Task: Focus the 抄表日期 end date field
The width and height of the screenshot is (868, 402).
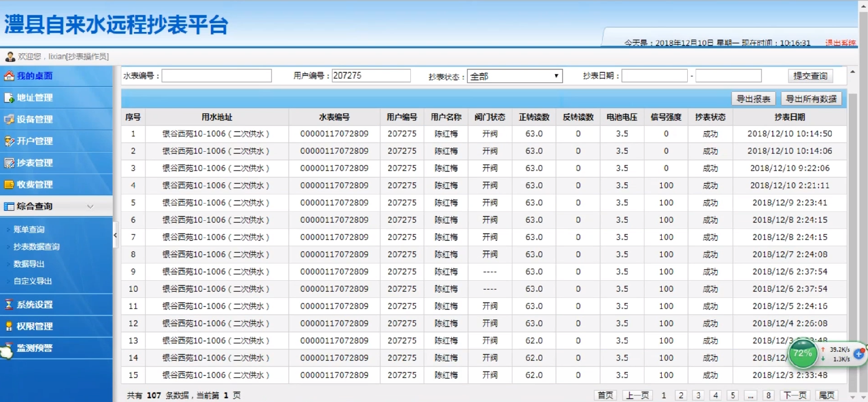Action: (x=728, y=76)
